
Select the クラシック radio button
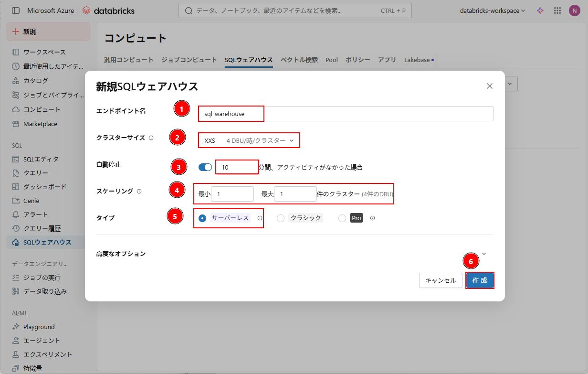pos(281,218)
